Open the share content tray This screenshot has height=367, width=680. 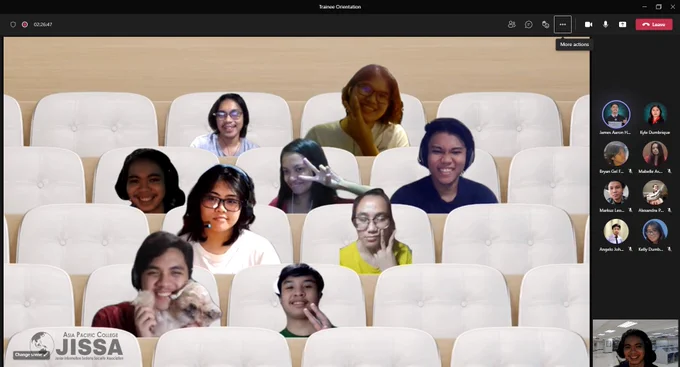tap(622, 24)
